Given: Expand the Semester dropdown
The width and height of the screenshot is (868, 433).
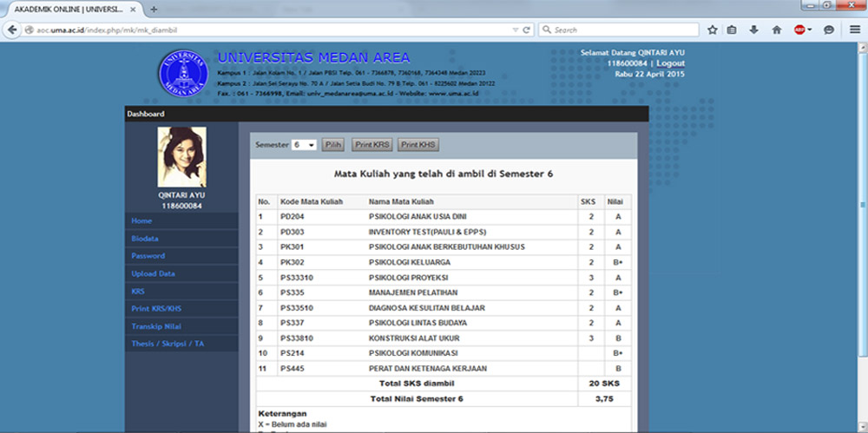Looking at the screenshot, I should click(305, 145).
